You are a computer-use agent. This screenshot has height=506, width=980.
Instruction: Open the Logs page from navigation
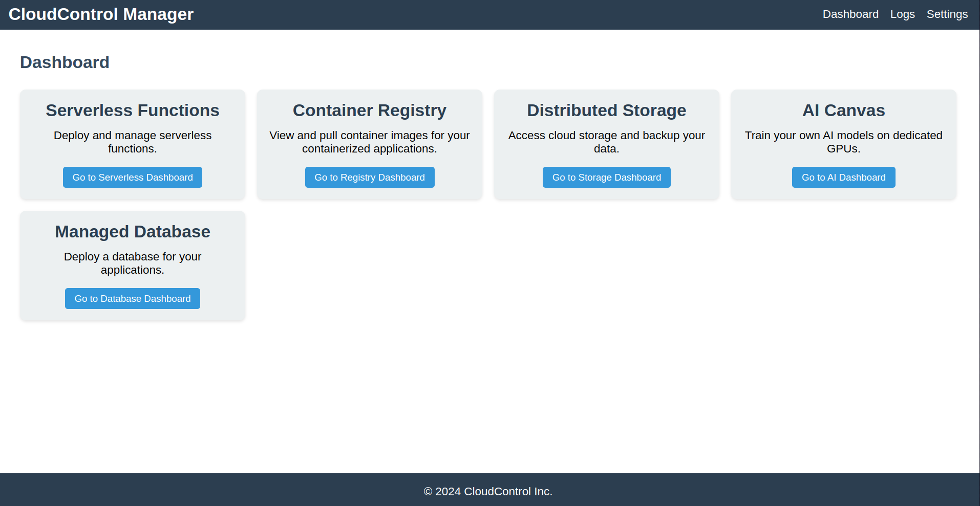(902, 14)
